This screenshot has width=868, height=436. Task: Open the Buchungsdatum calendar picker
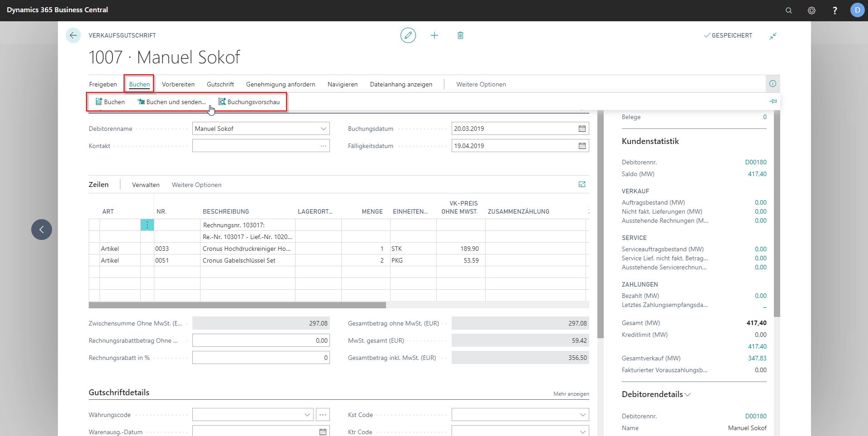tap(582, 129)
